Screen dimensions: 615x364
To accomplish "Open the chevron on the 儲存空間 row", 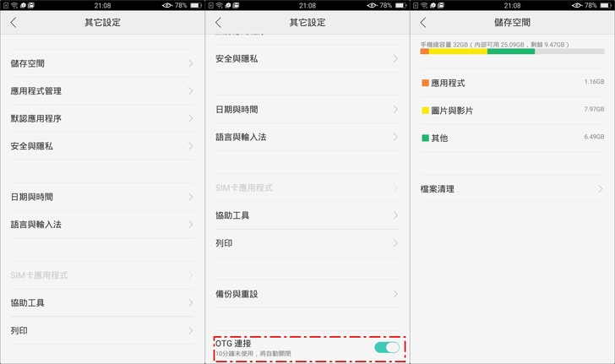I will coord(191,63).
